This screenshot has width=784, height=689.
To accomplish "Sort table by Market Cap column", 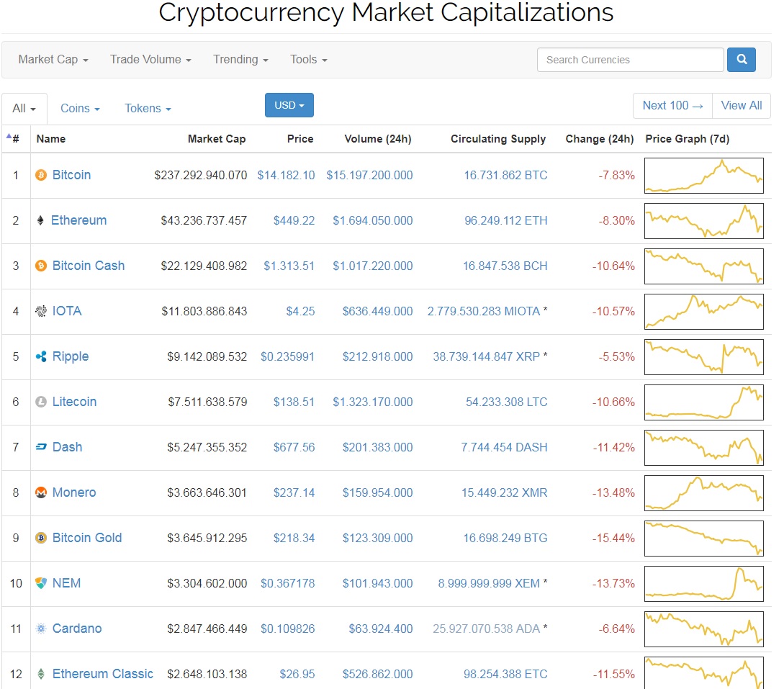I will (x=217, y=139).
